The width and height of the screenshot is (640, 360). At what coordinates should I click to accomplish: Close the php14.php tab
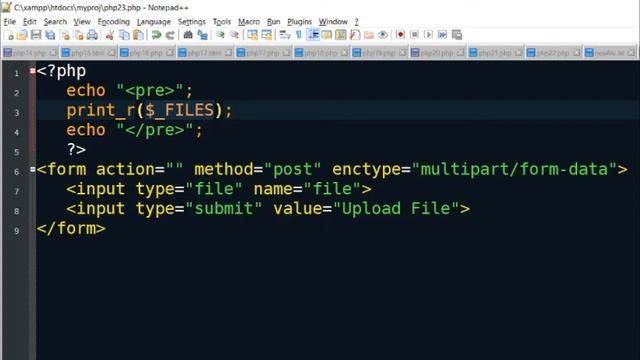tap(53, 53)
